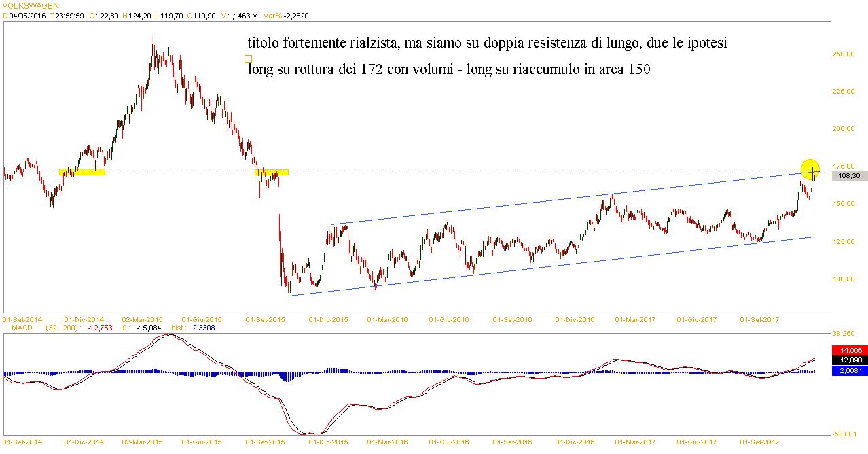Screen dimensions: 868x454
Task: Click the high price 124,20 in header
Action: (x=139, y=15)
